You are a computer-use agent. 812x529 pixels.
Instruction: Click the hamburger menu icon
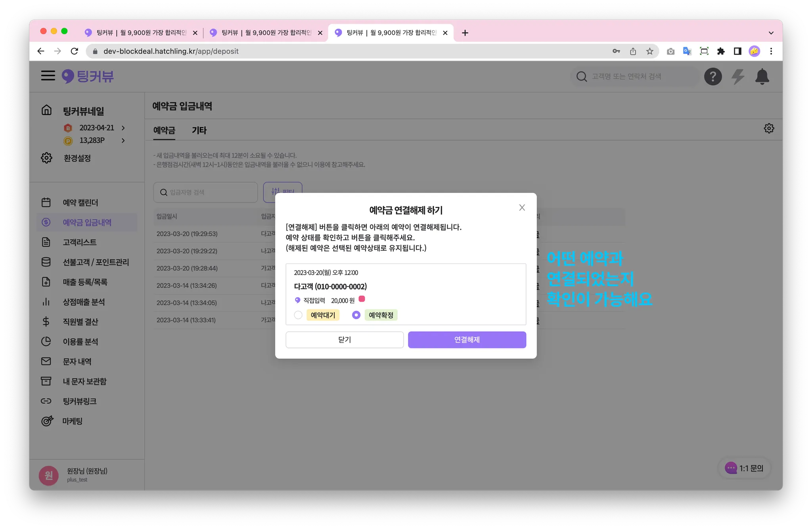48,76
